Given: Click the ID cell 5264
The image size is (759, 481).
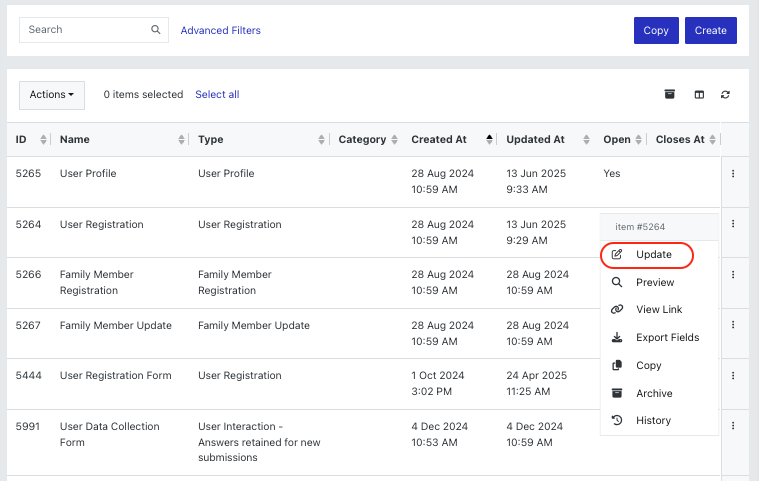Looking at the screenshot, I should [x=28, y=224].
